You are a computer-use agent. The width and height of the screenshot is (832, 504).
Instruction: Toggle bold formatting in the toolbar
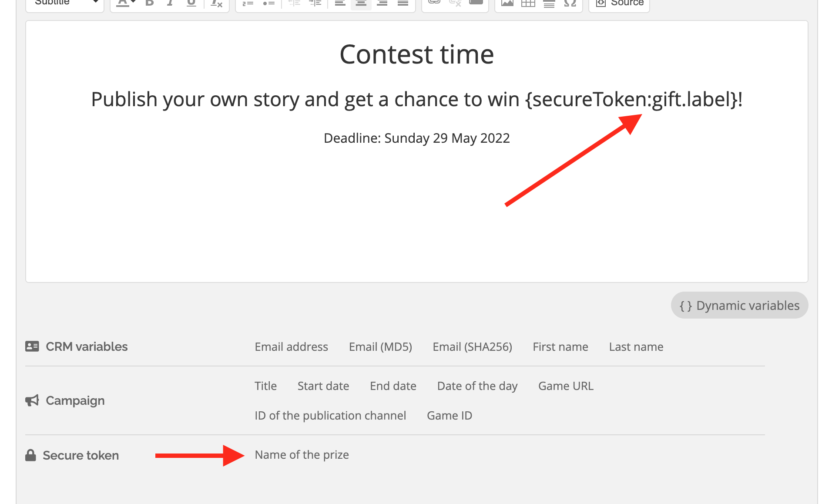point(149,3)
